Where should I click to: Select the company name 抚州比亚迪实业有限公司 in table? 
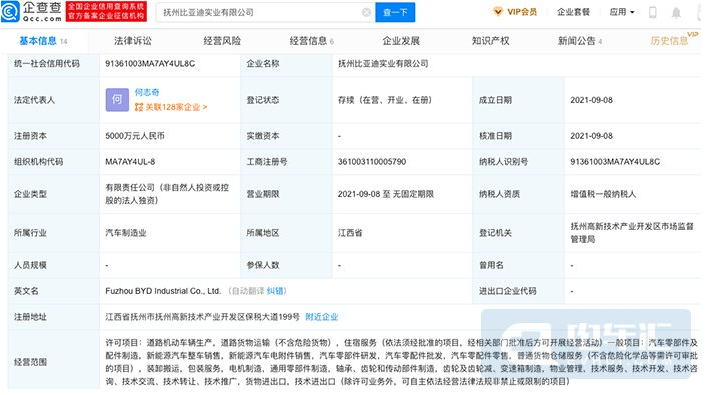click(383, 64)
